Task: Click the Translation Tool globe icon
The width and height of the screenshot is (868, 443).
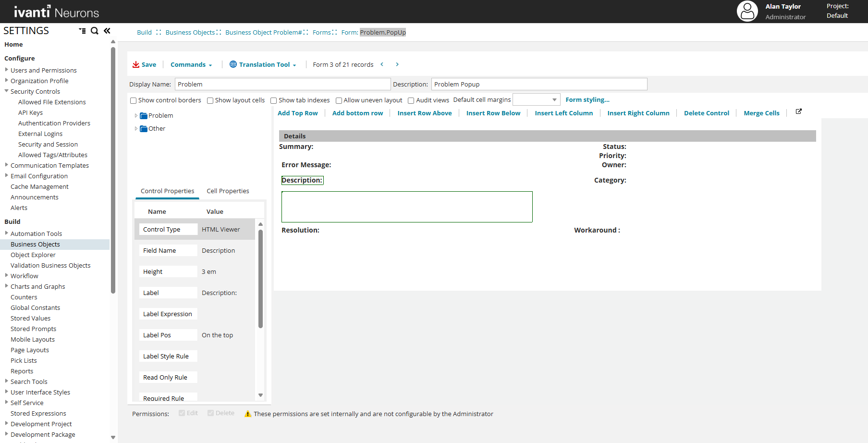Action: (233, 64)
